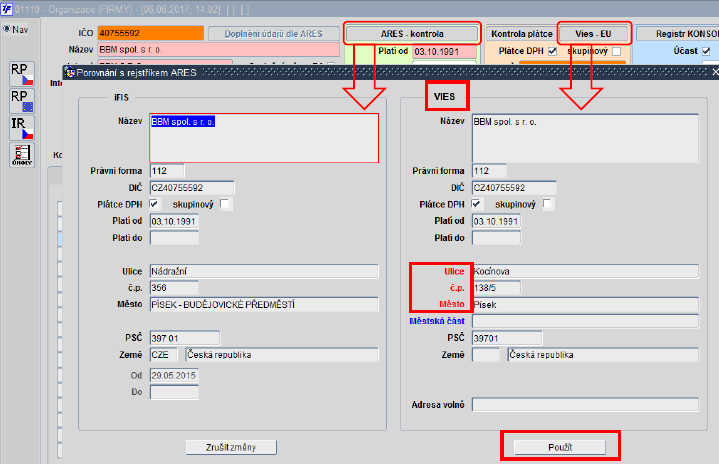Click the application icon in title bar

(x=6, y=9)
